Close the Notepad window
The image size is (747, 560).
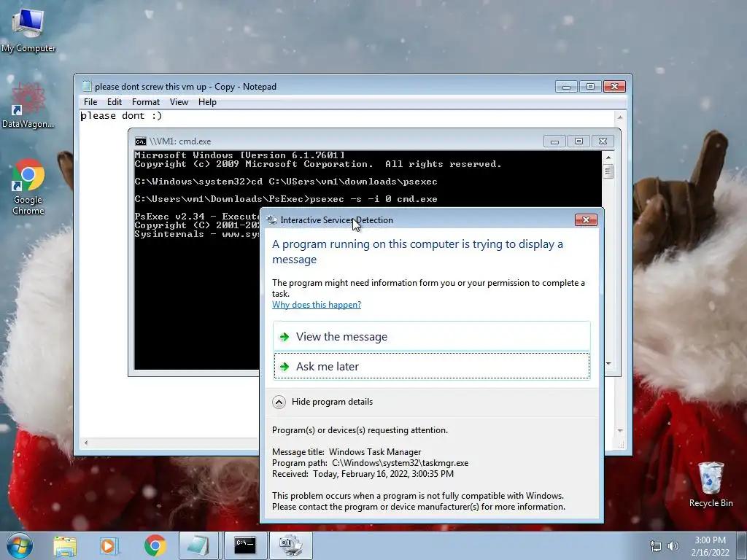[x=614, y=87]
